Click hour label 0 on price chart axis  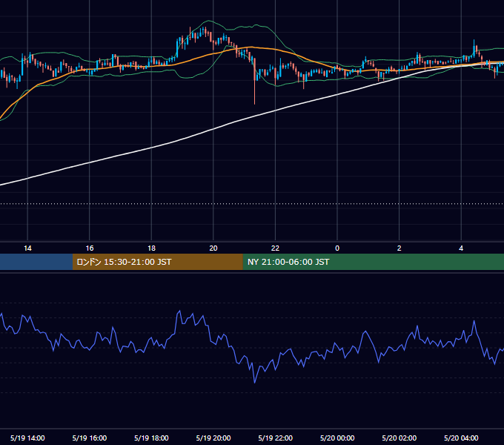tap(337, 248)
